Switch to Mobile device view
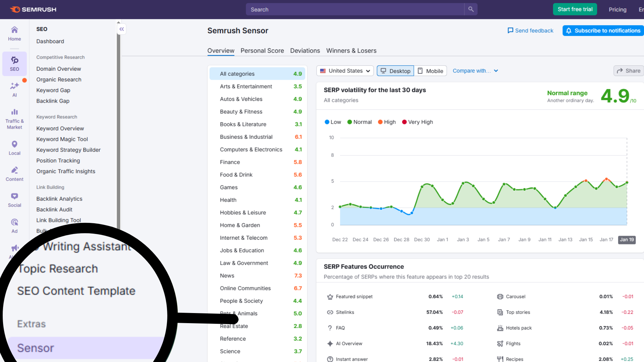 [x=430, y=71]
